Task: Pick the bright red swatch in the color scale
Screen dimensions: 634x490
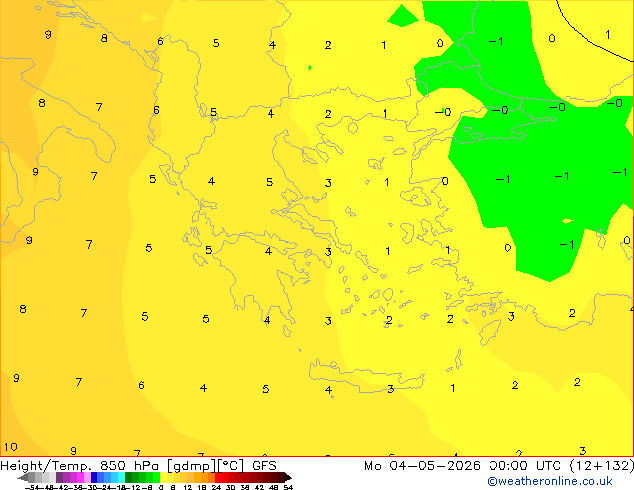Action: coord(219,477)
